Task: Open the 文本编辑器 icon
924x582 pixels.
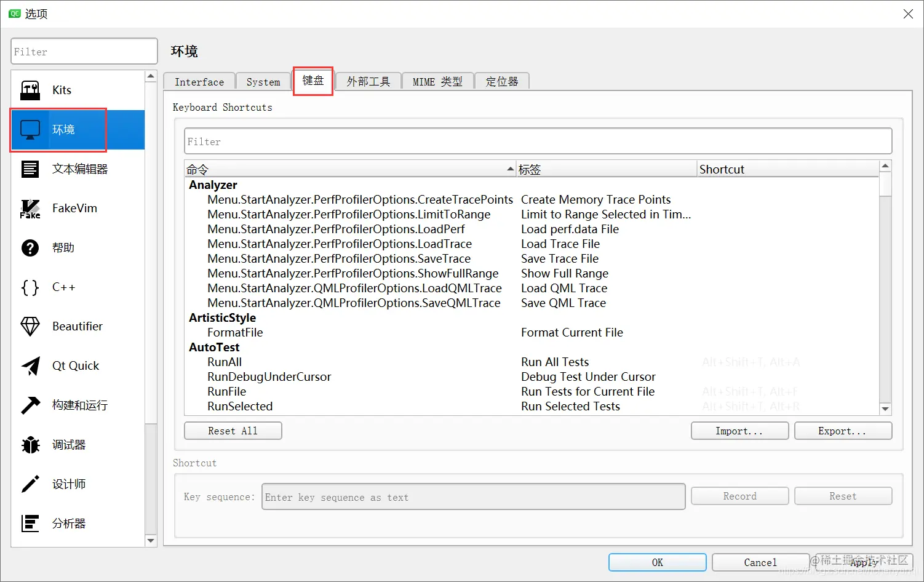Action: pyautogui.click(x=30, y=169)
